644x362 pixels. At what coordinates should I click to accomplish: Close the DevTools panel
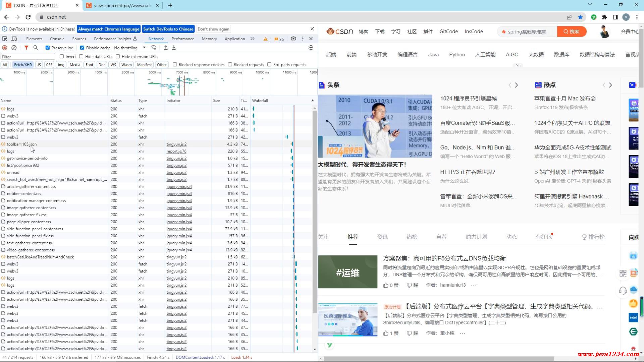tap(311, 39)
